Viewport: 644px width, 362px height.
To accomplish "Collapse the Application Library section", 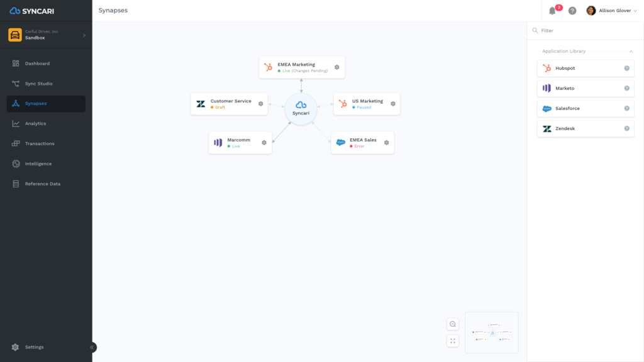I will click(x=631, y=52).
